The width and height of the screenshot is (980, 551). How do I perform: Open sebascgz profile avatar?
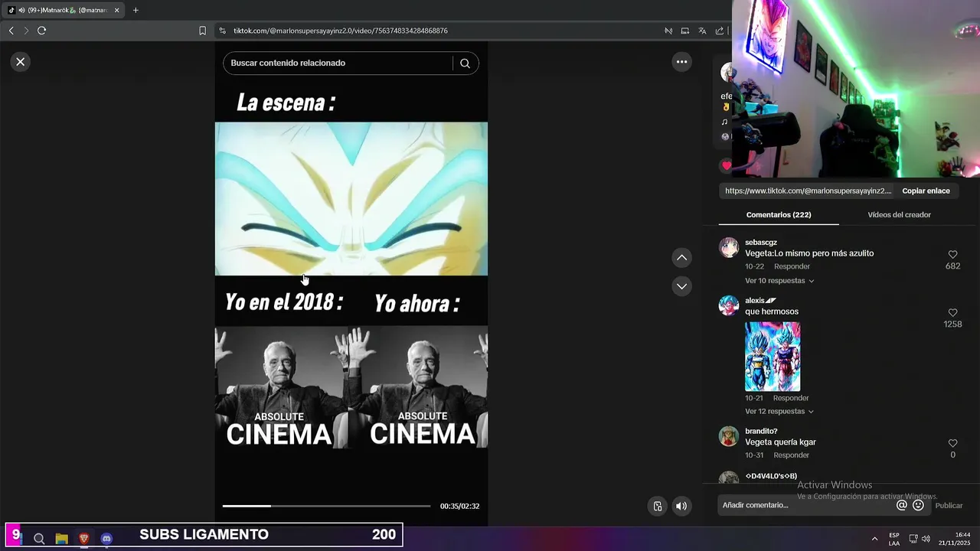729,247
